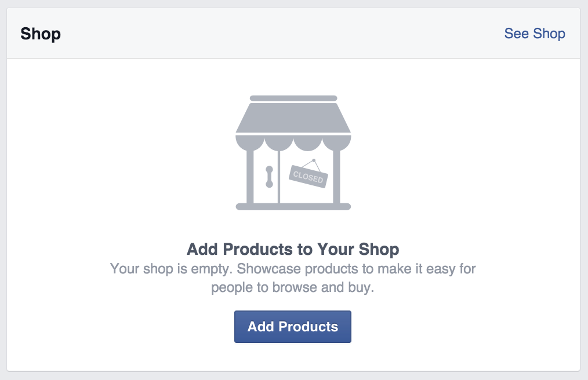The width and height of the screenshot is (588, 380).
Task: Click the storefront awning roof
Action: [293, 118]
